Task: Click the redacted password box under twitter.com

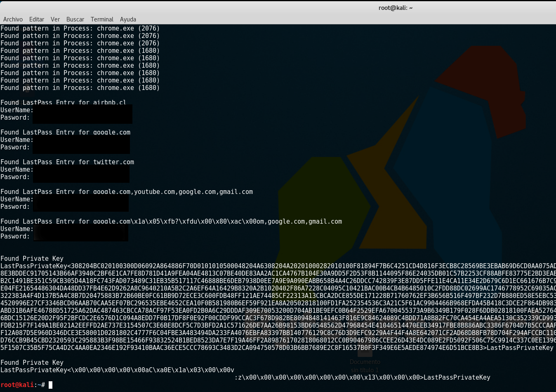Action: click(x=81, y=174)
